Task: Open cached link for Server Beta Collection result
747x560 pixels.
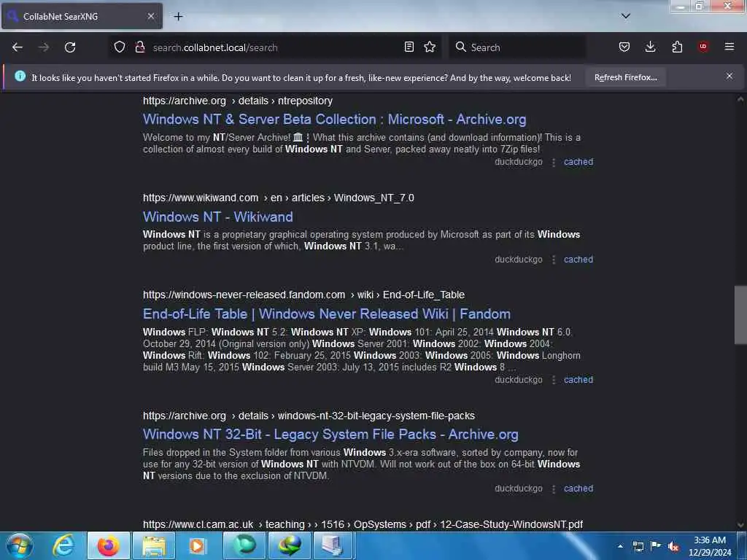Action: (578, 162)
